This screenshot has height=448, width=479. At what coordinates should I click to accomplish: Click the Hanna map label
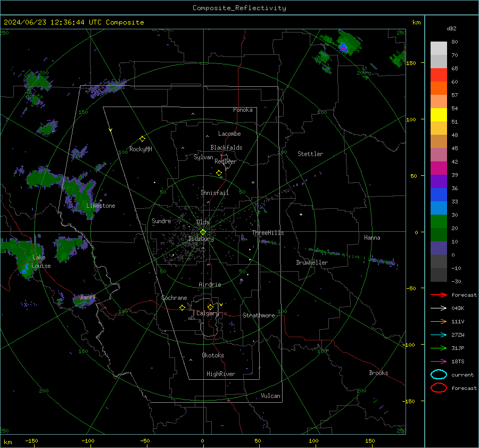[372, 238]
